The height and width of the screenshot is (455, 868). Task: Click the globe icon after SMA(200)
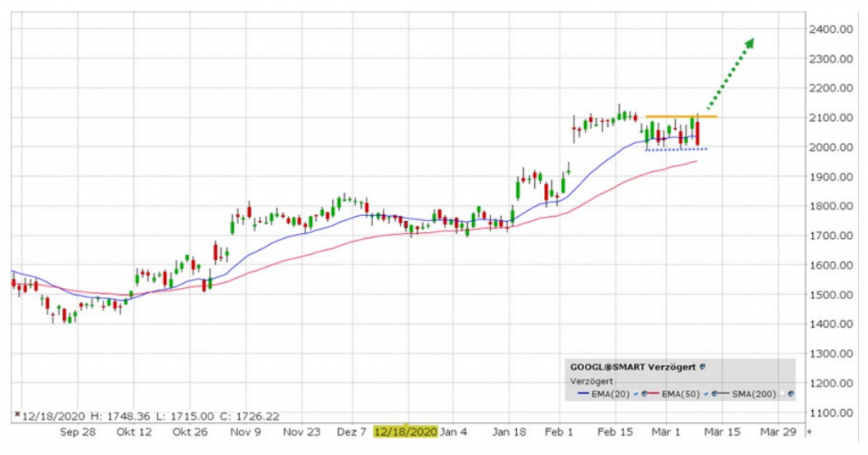(790, 394)
